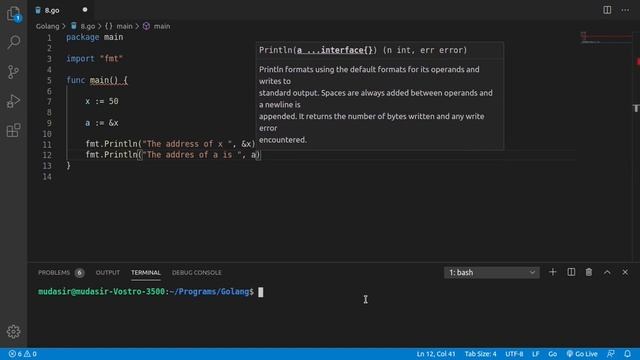The image size is (640, 360).
Task: Click the Println signature in the hint popup
Action: pos(363,50)
